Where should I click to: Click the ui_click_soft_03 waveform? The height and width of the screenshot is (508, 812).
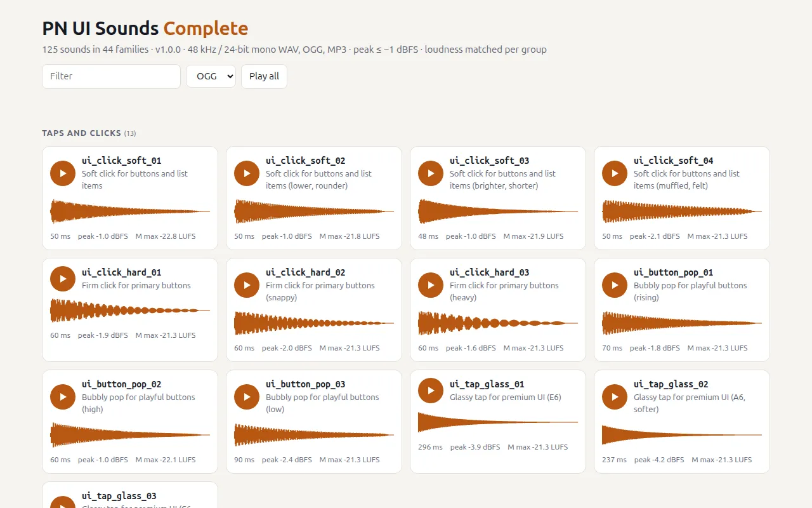click(498, 211)
